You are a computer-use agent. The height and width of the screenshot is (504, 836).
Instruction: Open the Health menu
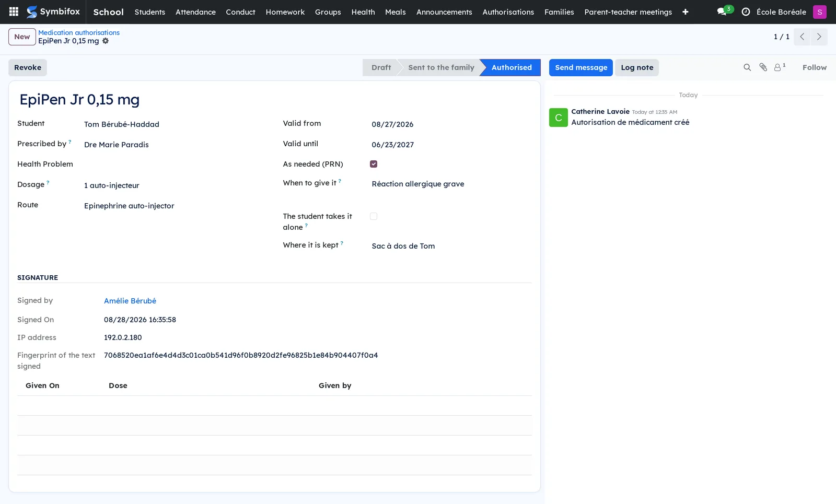coord(363,12)
